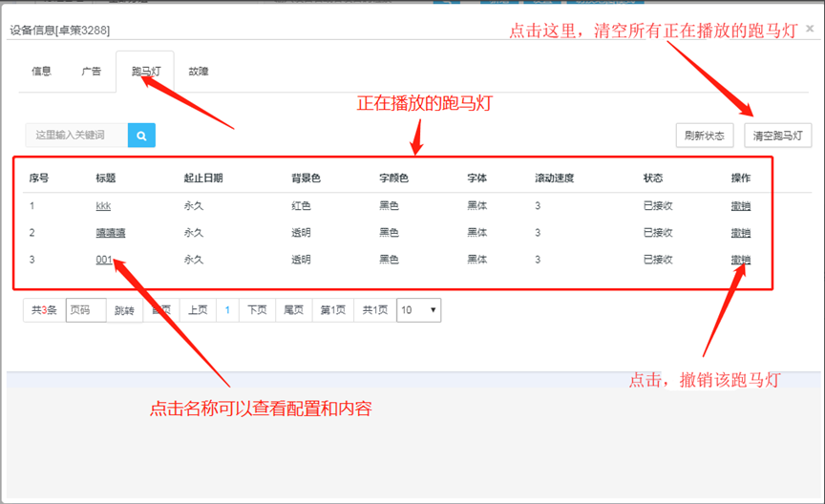Viewport: 825px width, 504px height.
Task: Click 撤销 for the kkk row
Action: [740, 206]
